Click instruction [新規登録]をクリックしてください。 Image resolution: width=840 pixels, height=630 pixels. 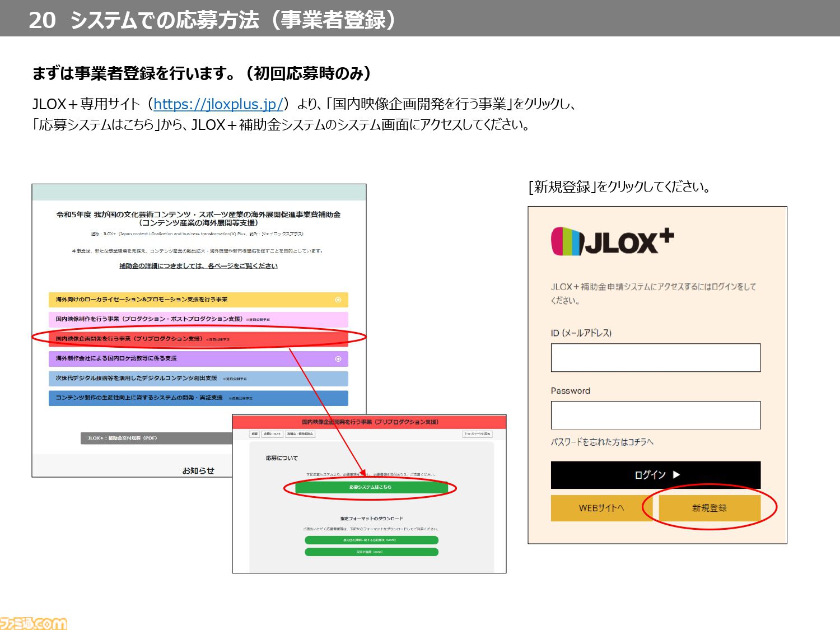tap(619, 186)
